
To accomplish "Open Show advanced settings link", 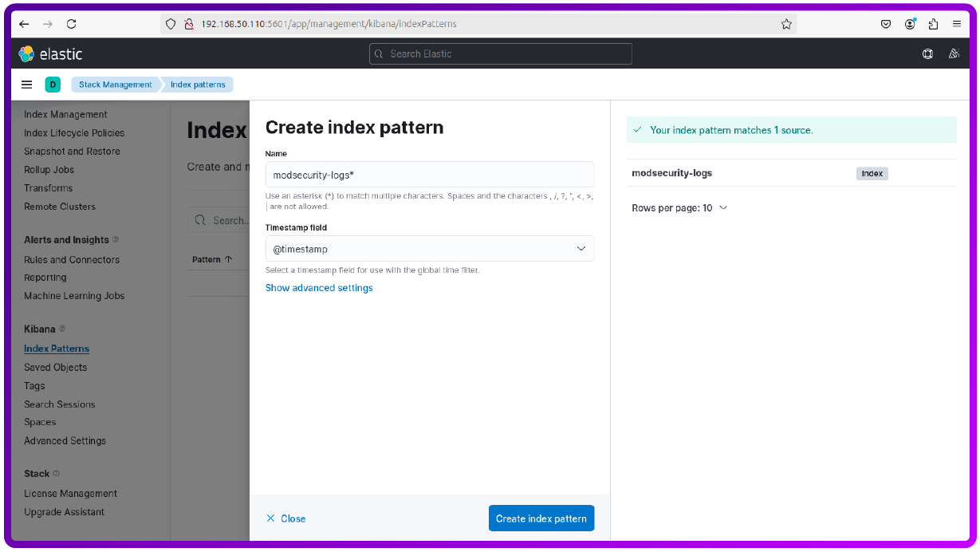I will tap(319, 287).
